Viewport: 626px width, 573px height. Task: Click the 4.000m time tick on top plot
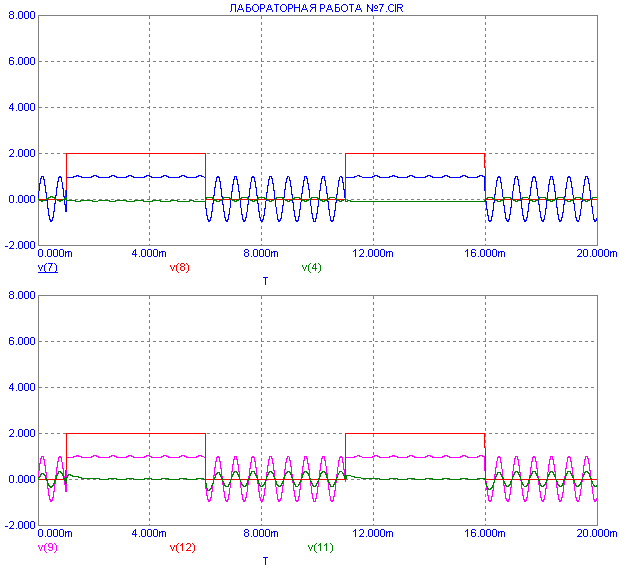149,254
